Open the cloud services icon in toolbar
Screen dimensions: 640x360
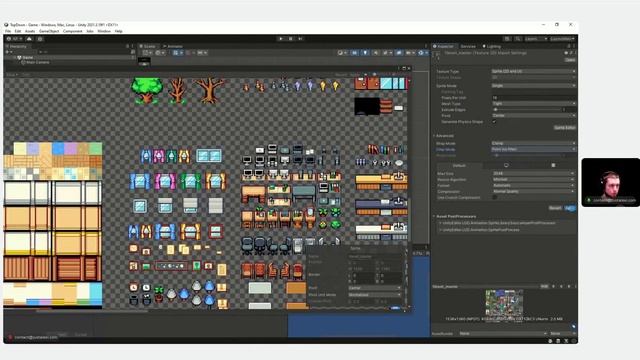click(x=29, y=39)
